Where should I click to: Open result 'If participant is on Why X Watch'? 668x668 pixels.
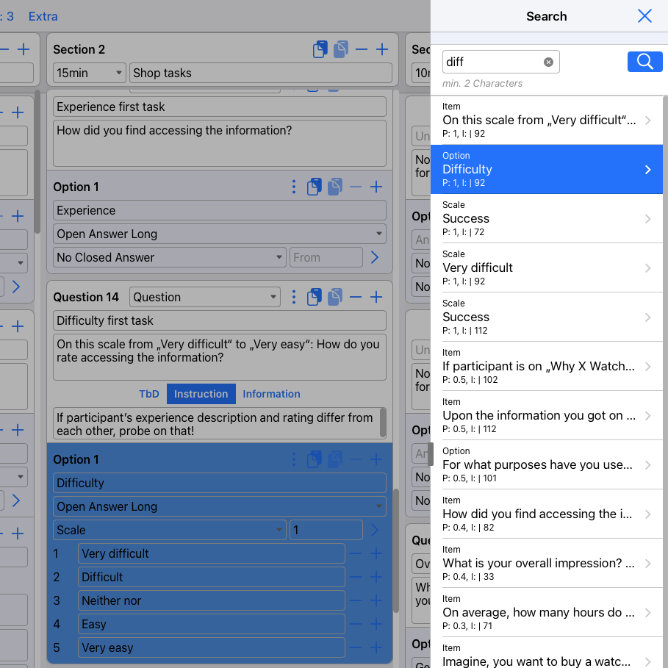point(547,366)
